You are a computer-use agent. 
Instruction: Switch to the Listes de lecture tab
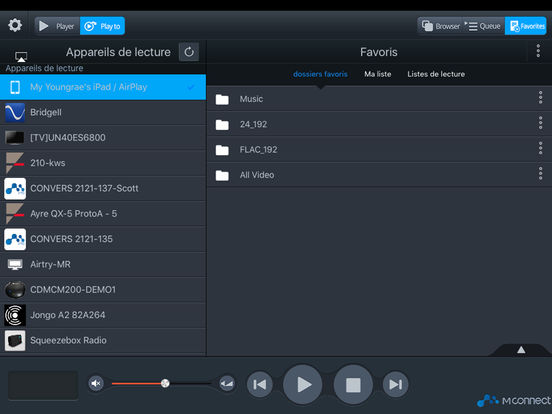coord(436,74)
